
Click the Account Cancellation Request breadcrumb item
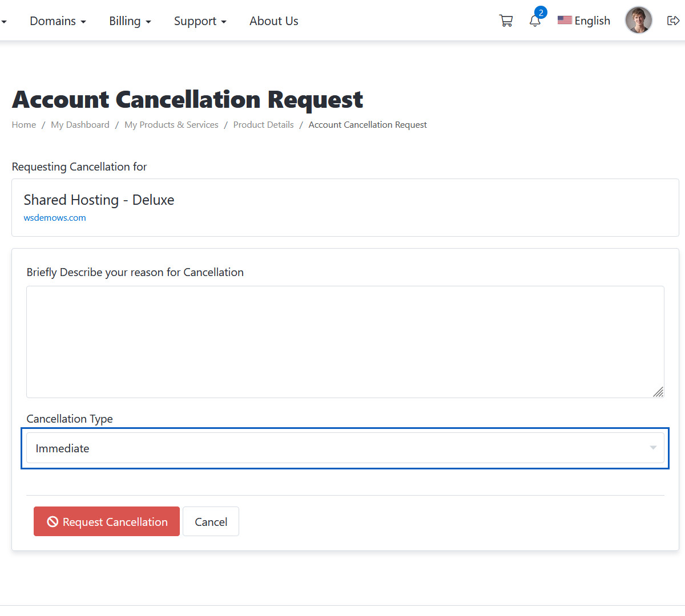coord(368,125)
